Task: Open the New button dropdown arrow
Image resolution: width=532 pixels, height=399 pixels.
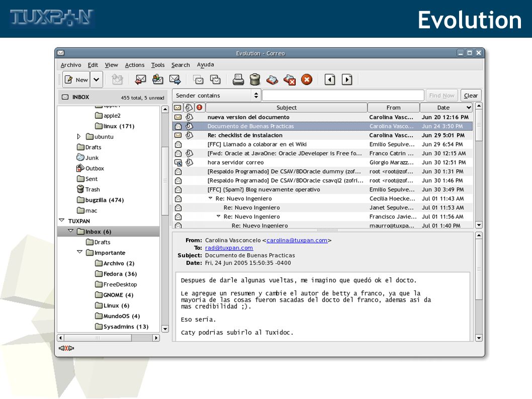Action: 97,80
